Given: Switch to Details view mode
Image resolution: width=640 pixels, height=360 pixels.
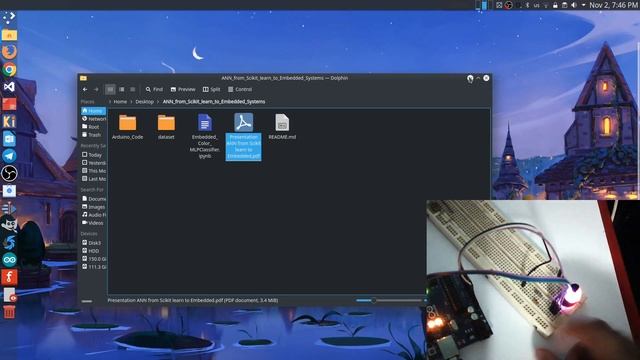Looking at the screenshot, I should [x=133, y=89].
